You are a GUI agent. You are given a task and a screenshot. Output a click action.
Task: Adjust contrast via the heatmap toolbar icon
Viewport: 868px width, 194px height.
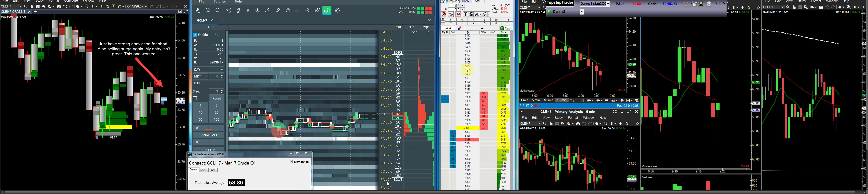[258, 10]
